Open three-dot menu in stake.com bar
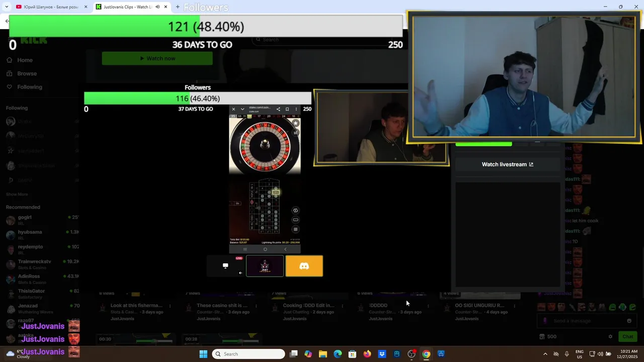The image size is (644, 362). (x=296, y=109)
